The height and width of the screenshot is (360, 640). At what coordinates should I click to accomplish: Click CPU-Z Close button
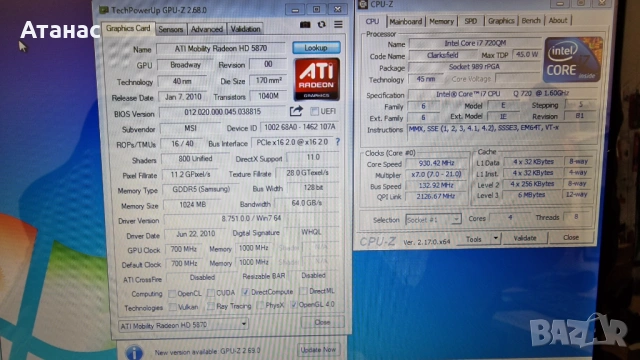(571, 237)
